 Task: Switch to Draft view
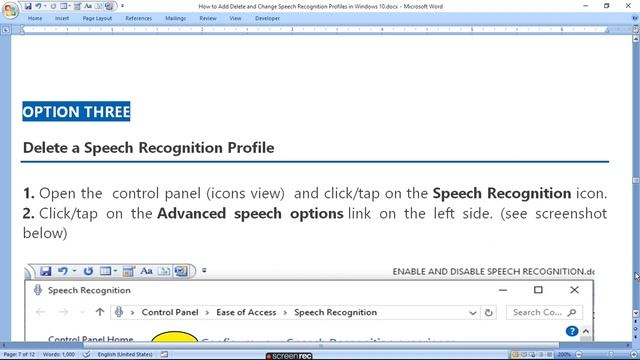(549, 355)
